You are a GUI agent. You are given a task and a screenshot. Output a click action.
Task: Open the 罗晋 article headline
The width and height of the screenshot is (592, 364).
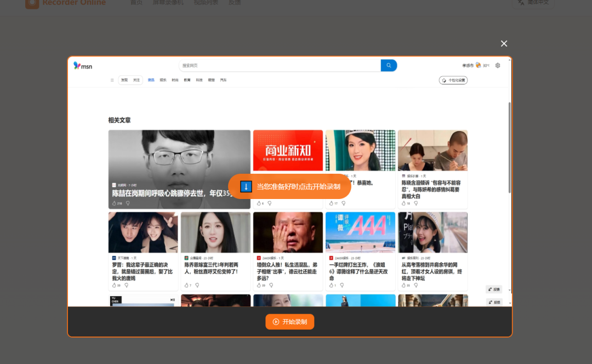143,271
